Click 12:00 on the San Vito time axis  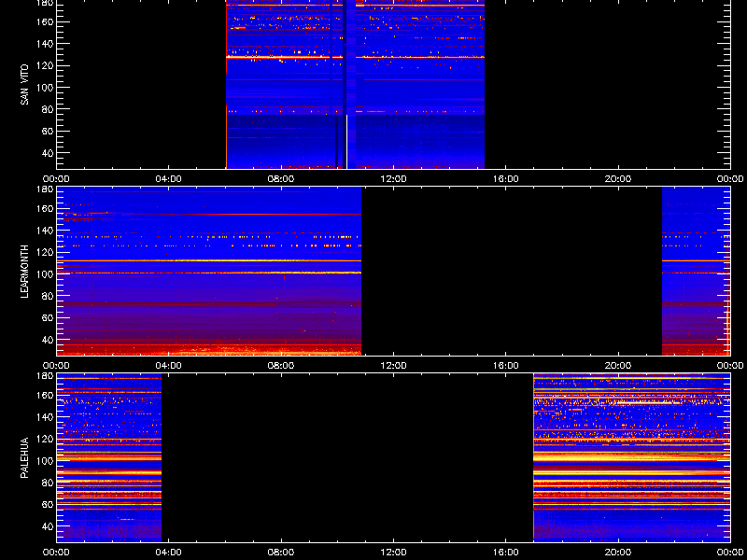[393, 179]
